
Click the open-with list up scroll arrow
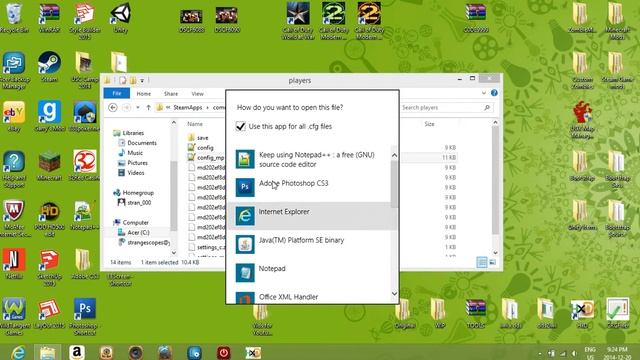(394, 155)
